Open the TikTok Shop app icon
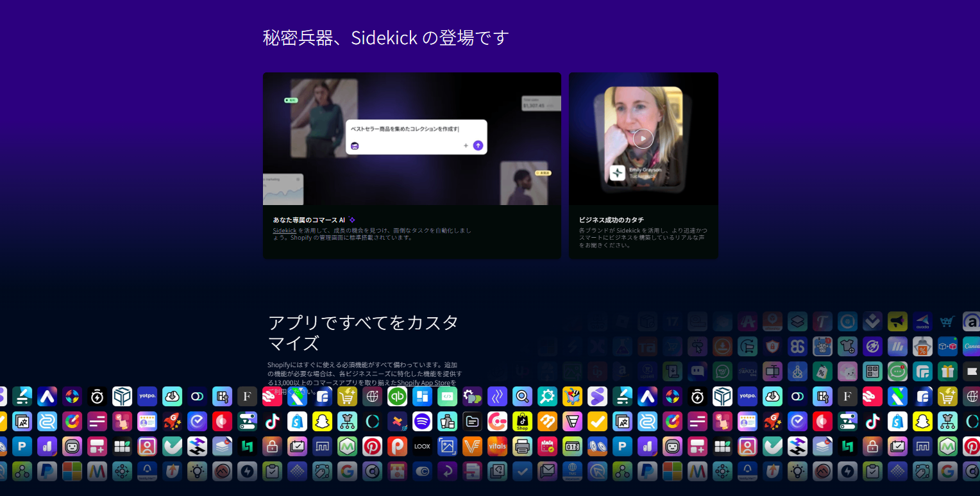The image size is (980, 496). [523, 421]
